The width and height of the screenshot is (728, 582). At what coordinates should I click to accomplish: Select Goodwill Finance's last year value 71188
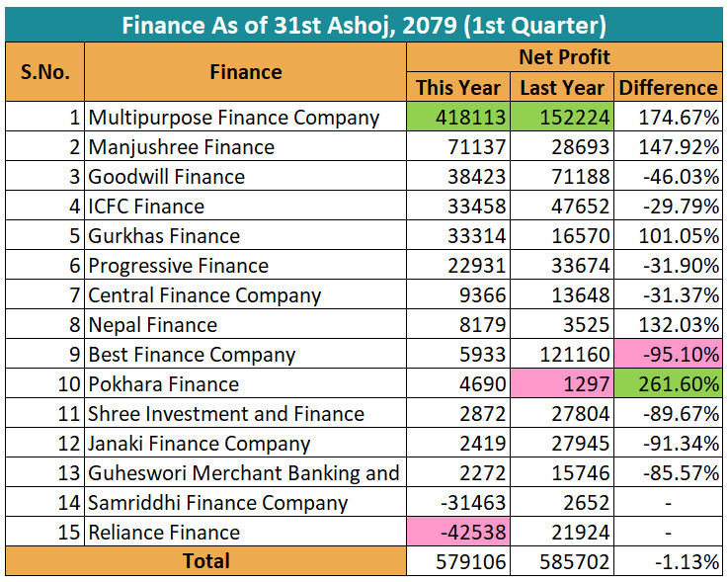[562, 177]
